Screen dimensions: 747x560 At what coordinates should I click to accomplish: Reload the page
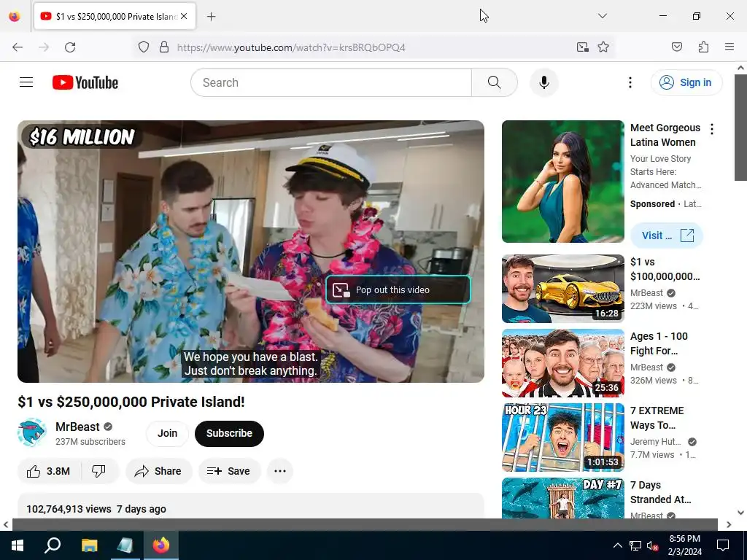coord(70,47)
